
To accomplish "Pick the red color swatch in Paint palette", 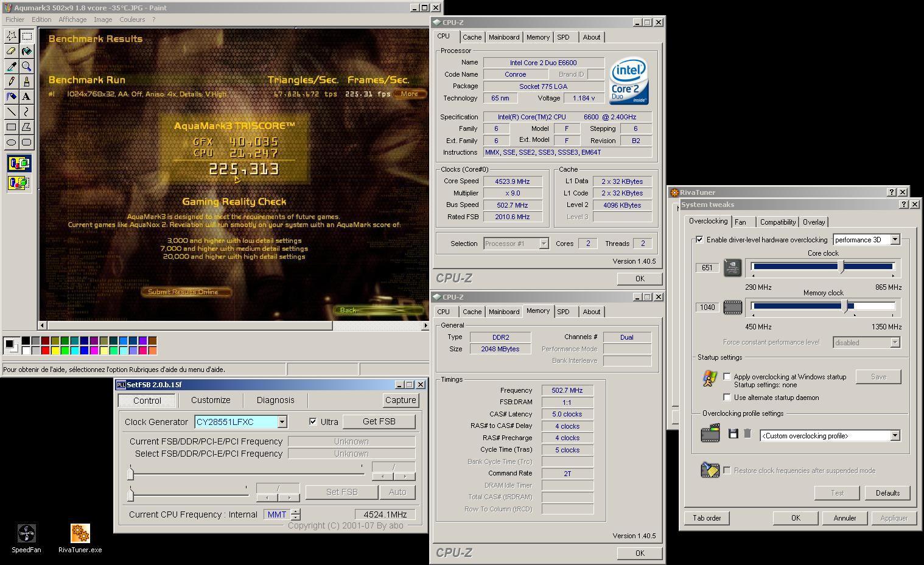I will (x=45, y=350).
